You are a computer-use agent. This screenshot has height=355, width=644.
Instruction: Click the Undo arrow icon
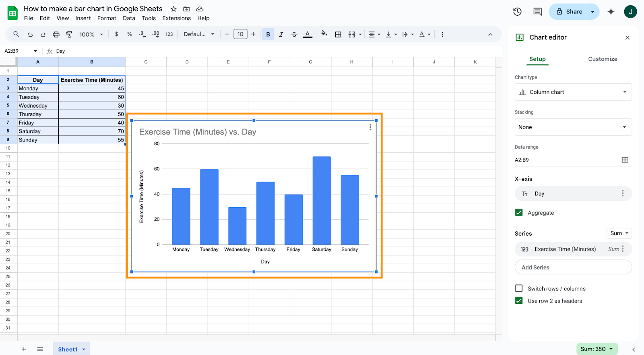30,35
